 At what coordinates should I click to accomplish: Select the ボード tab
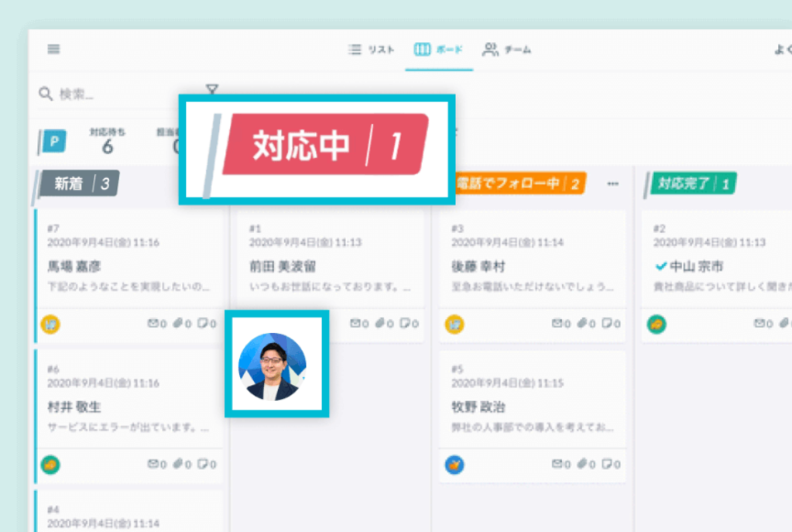439,50
